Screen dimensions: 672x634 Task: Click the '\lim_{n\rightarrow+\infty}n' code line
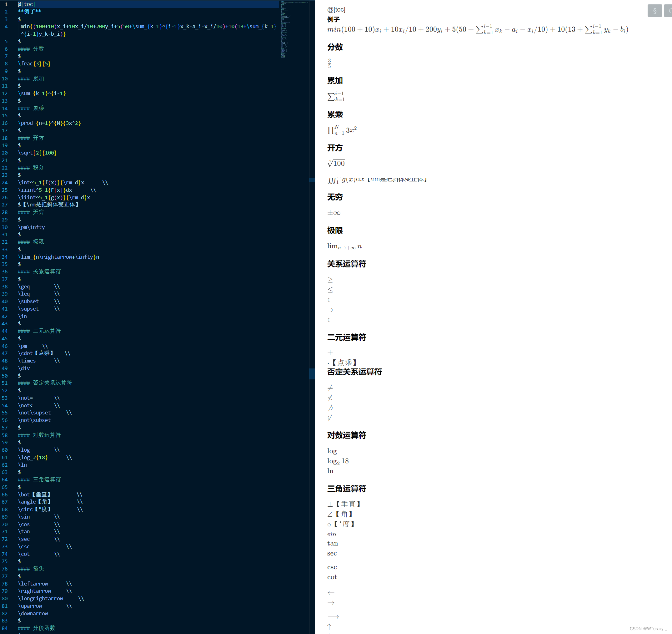(58, 257)
